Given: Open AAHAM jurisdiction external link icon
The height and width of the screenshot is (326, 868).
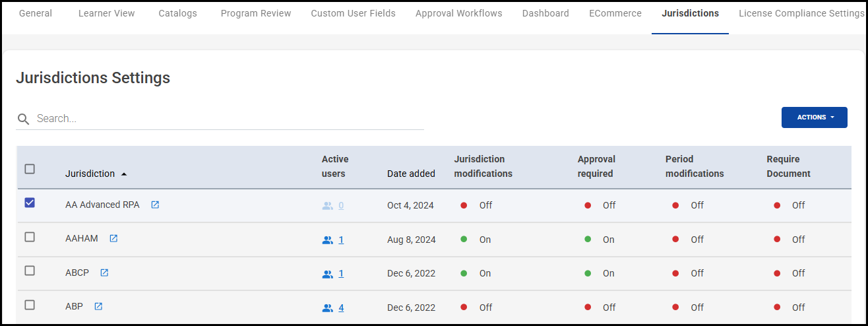Looking at the screenshot, I should pyautogui.click(x=113, y=239).
